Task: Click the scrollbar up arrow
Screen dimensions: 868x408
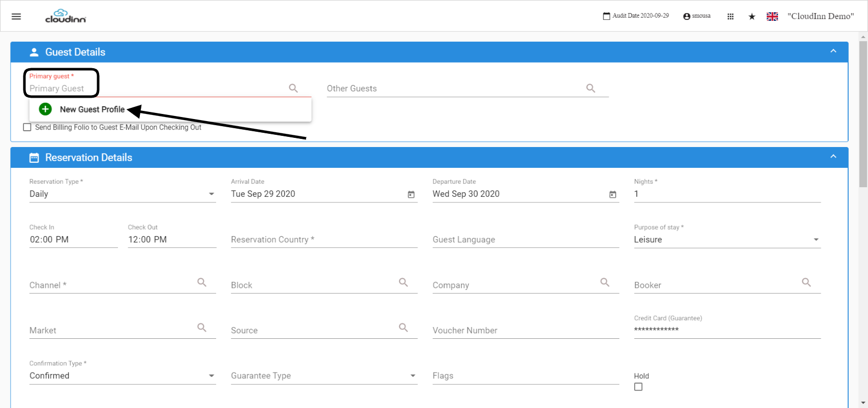Action: click(863, 37)
